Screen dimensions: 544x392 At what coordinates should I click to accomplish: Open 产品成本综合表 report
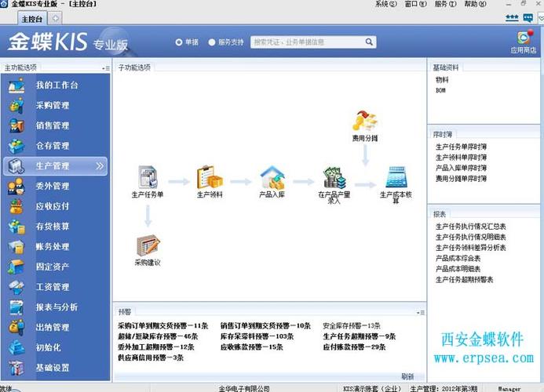click(458, 259)
